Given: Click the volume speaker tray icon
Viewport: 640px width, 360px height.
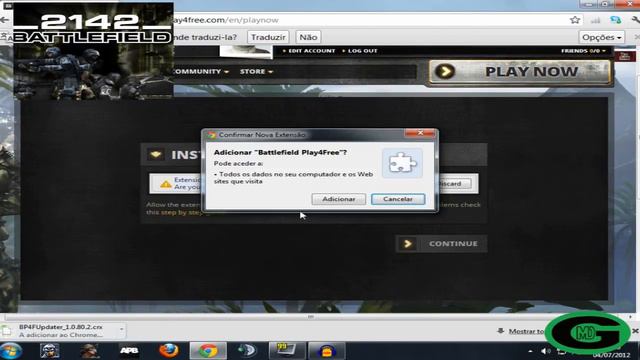Looking at the screenshot, I should point(544,351).
